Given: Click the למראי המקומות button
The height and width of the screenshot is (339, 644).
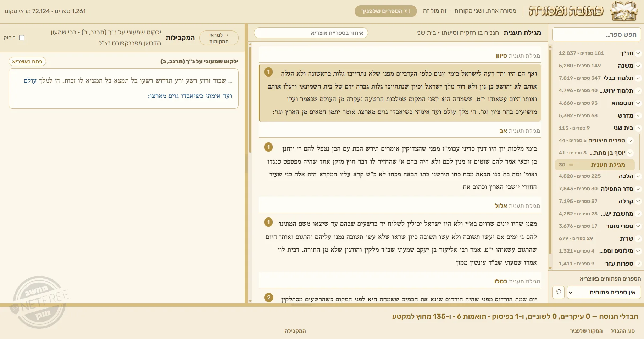Looking at the screenshot, I should (219, 38).
